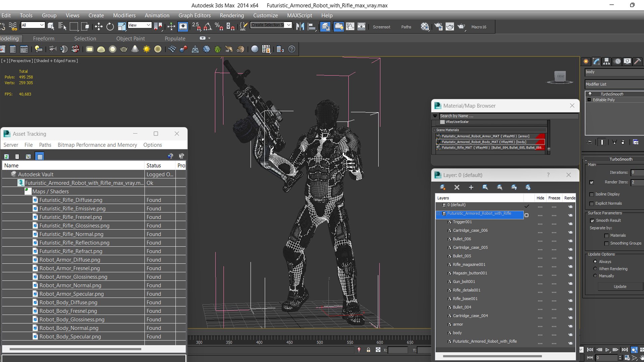Open the All selection filter dropdown

coord(33,25)
